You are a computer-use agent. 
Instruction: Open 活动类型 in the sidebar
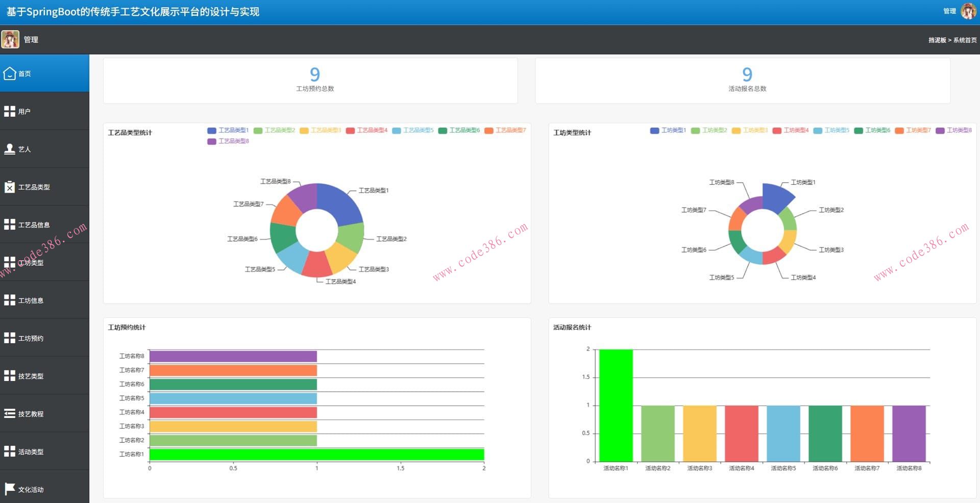coord(44,451)
